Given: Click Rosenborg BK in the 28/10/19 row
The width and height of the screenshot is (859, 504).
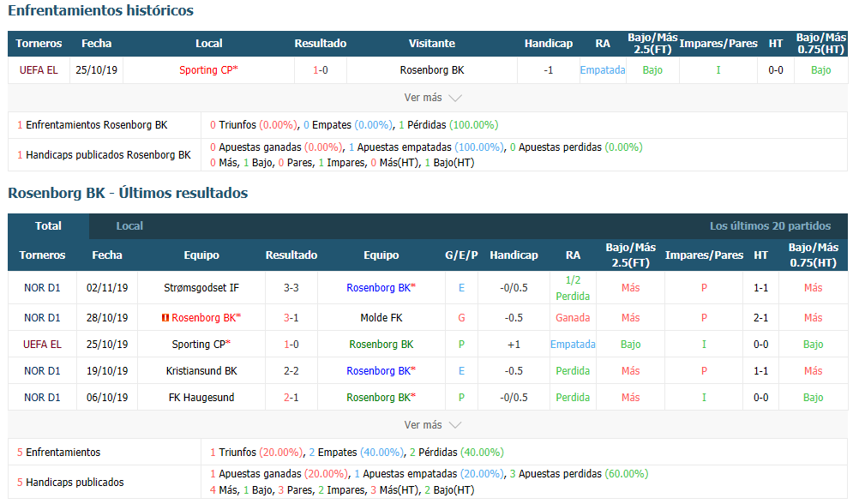Looking at the screenshot, I should point(206,318).
